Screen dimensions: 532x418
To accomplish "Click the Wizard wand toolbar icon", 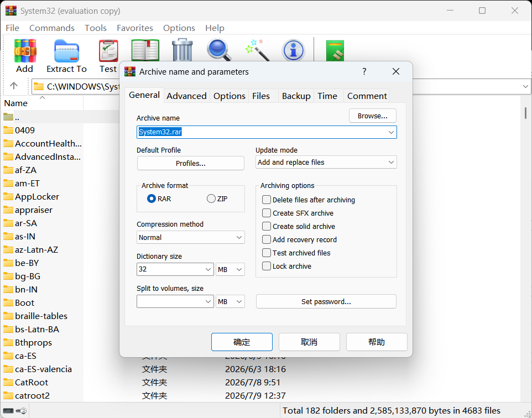I will [257, 50].
